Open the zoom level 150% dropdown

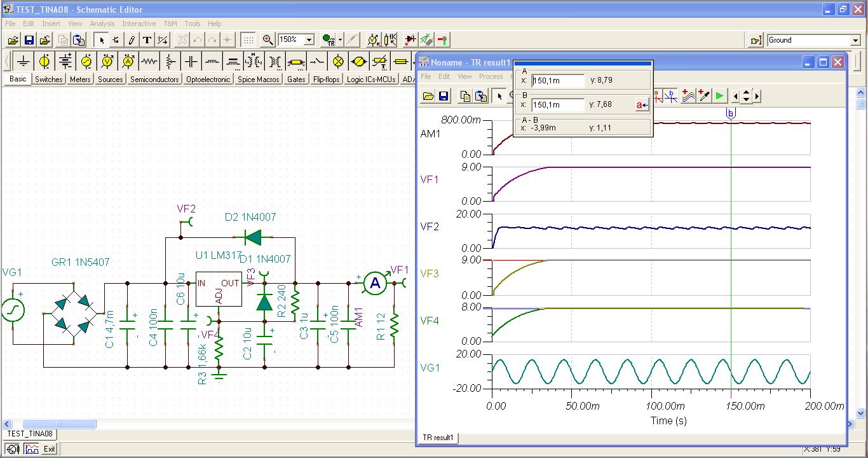309,40
